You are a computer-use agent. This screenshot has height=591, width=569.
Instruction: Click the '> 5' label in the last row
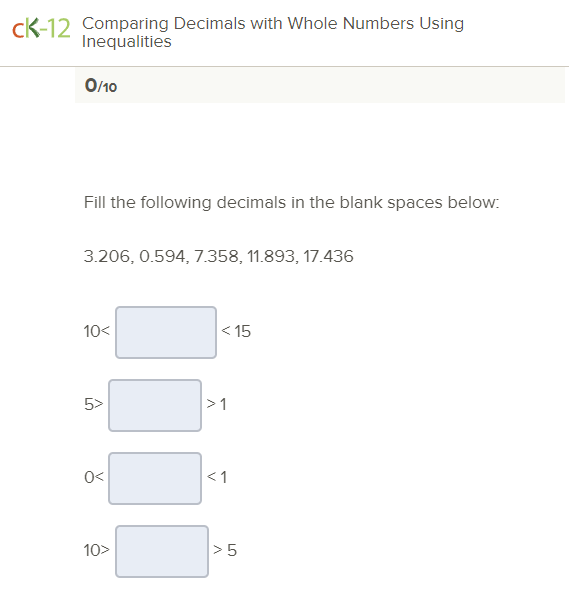[225, 550]
